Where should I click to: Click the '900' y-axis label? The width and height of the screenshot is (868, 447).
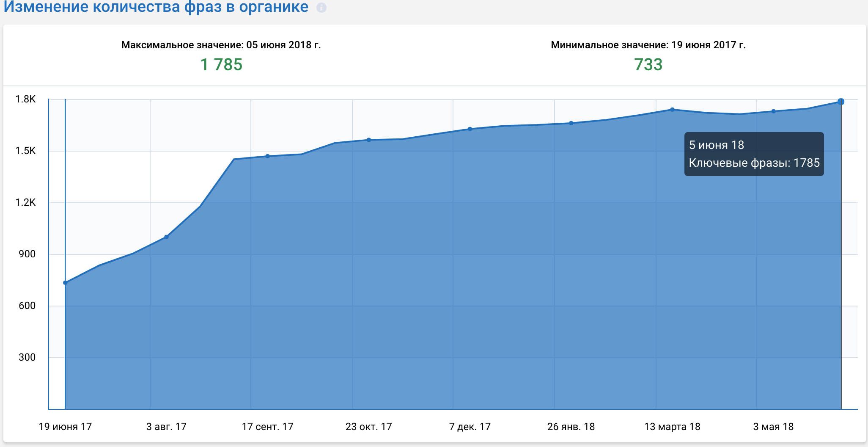coord(27,254)
